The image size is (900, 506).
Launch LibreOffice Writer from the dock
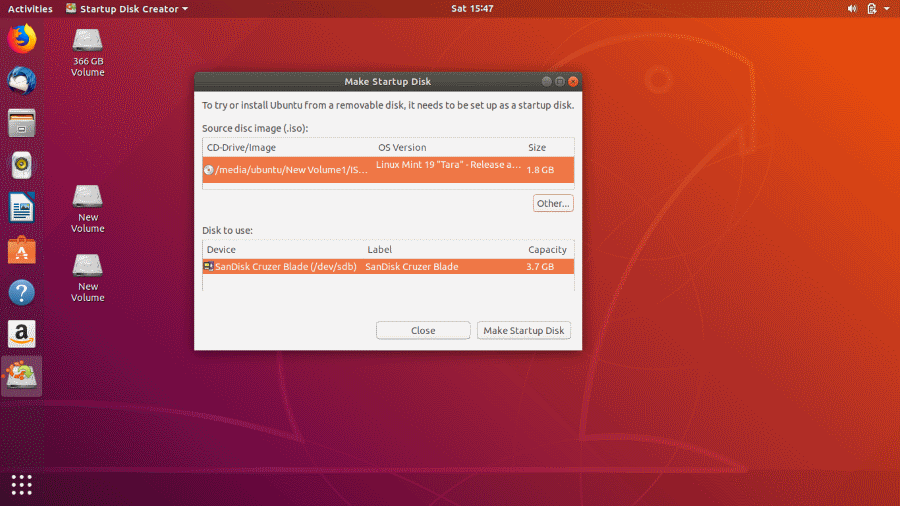pyautogui.click(x=22, y=208)
